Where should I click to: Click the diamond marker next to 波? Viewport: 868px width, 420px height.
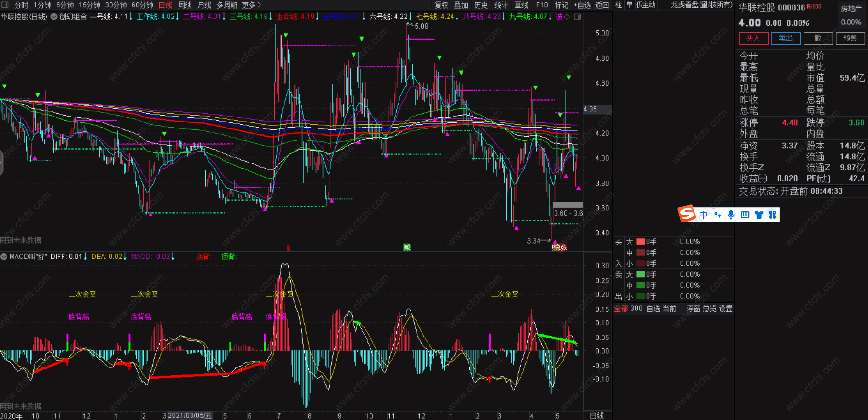click(x=567, y=17)
